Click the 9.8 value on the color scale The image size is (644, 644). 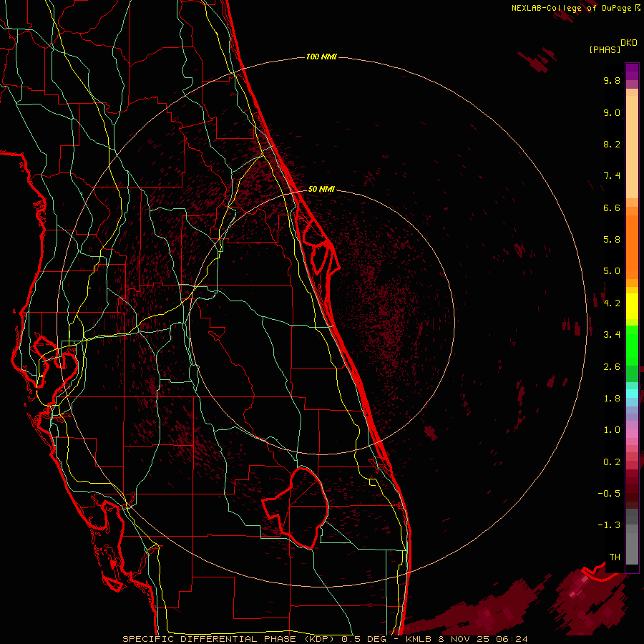click(612, 80)
